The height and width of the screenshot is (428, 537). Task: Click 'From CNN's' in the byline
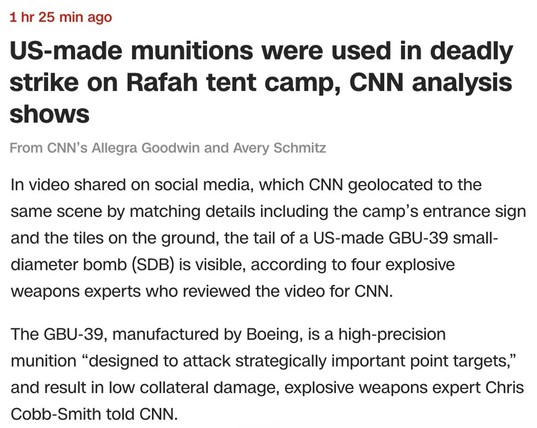pyautogui.click(x=49, y=148)
